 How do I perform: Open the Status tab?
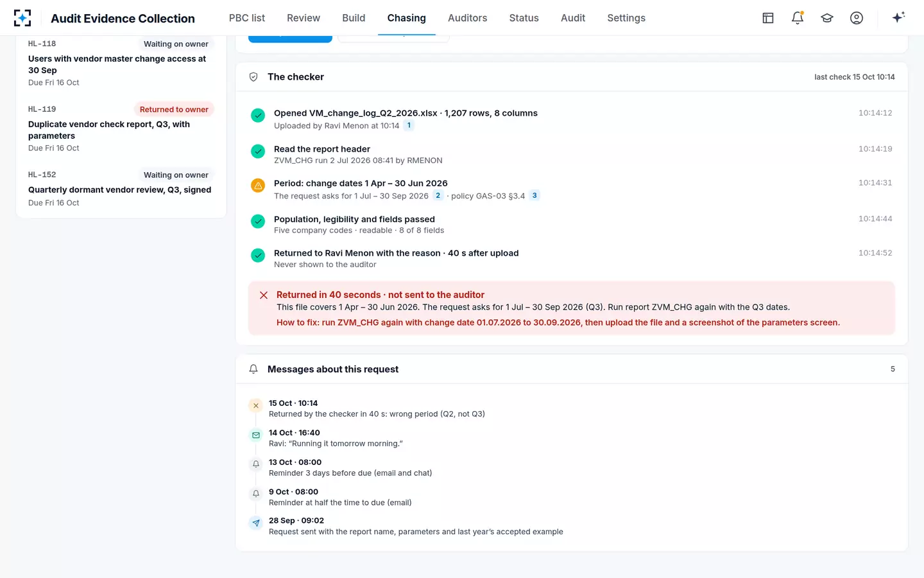pyautogui.click(x=524, y=18)
